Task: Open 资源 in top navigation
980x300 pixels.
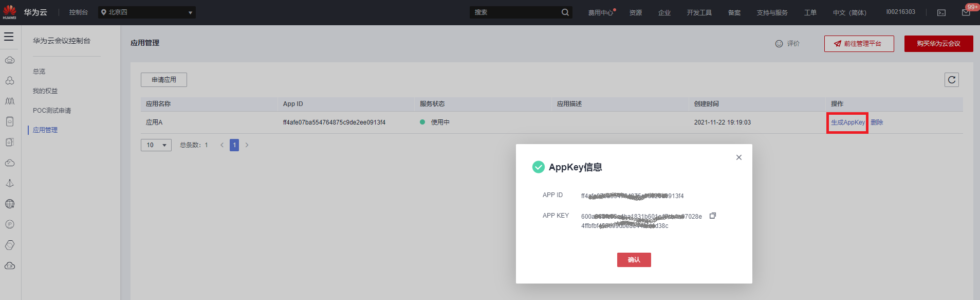Action: click(x=636, y=12)
